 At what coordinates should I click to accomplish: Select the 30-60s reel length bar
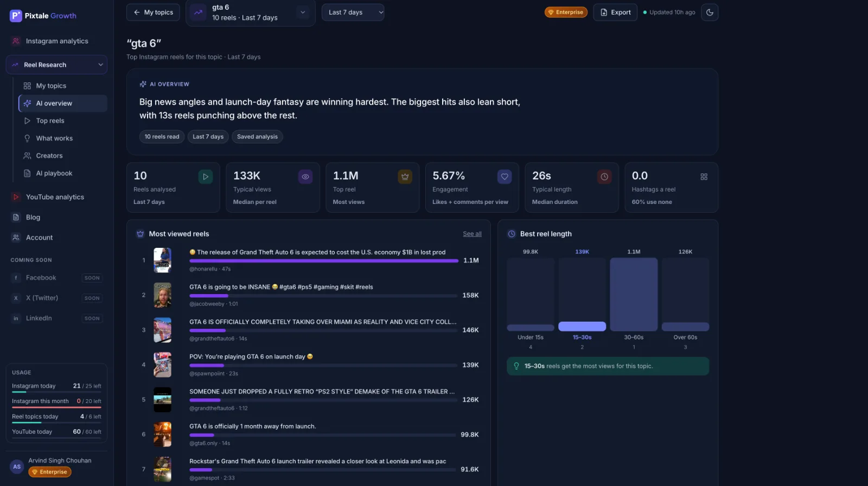pyautogui.click(x=634, y=295)
